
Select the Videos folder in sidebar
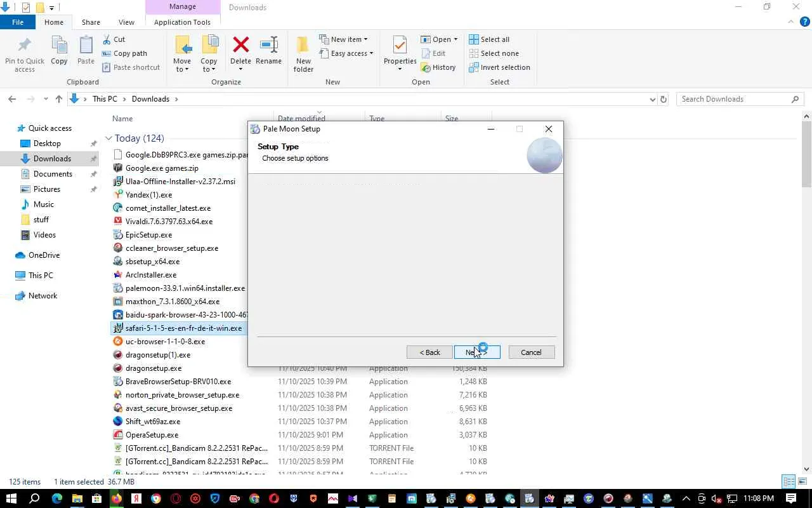[44, 235]
